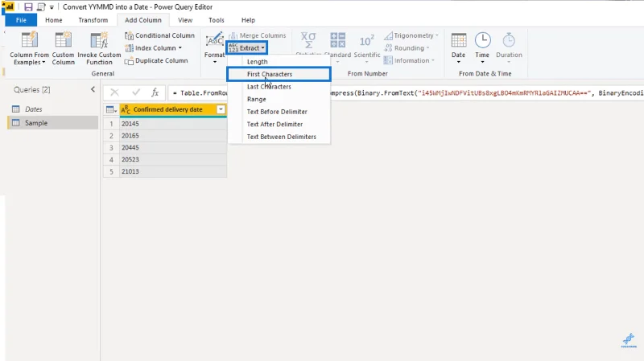The image size is (644, 361).
Task: Choose First Characters from Extract menu
Action: [279, 74]
